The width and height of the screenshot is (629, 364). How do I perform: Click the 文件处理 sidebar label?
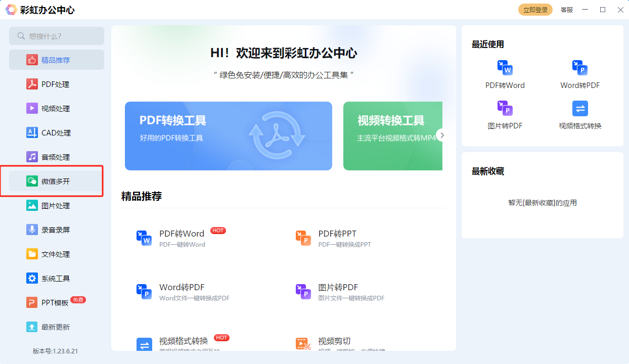click(56, 254)
